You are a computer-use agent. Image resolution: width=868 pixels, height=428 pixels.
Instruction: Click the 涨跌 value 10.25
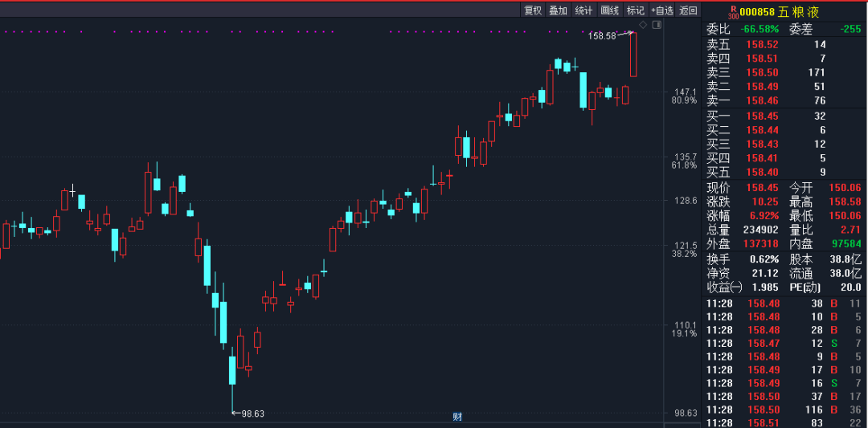pos(765,202)
